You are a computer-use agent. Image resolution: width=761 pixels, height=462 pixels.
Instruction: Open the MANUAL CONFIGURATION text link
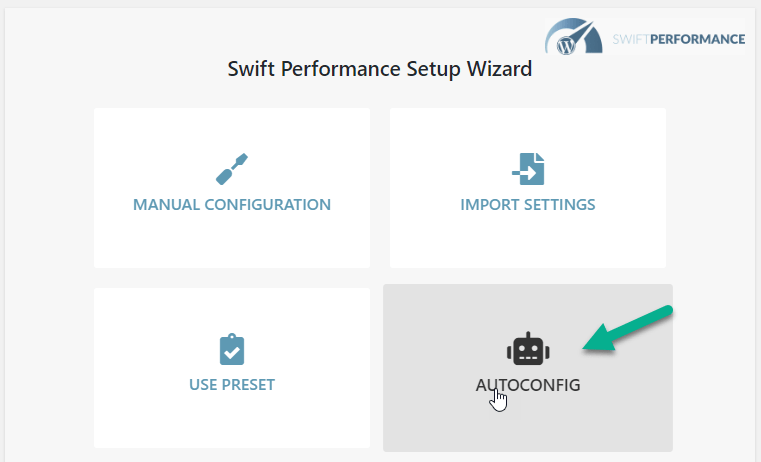tap(232, 205)
